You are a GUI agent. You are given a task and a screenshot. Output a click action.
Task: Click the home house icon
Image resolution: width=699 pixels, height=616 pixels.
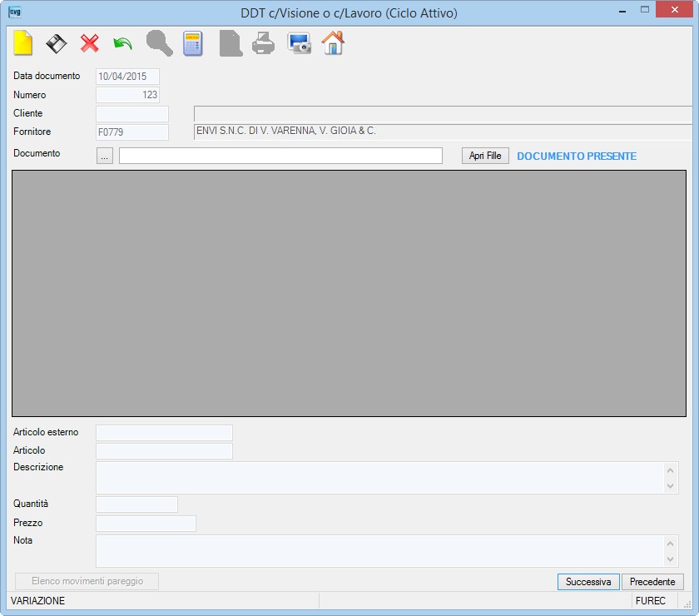coord(333,43)
